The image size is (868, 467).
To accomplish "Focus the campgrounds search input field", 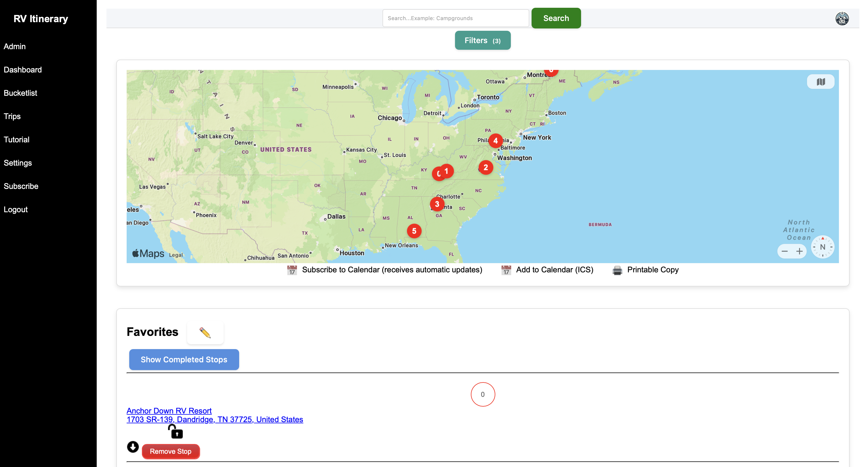I will coord(456,18).
